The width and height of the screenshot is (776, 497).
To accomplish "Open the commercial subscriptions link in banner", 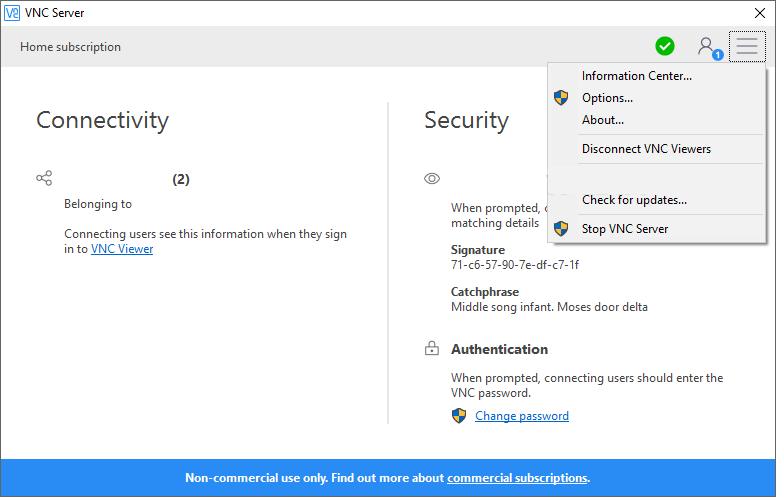I will point(517,478).
